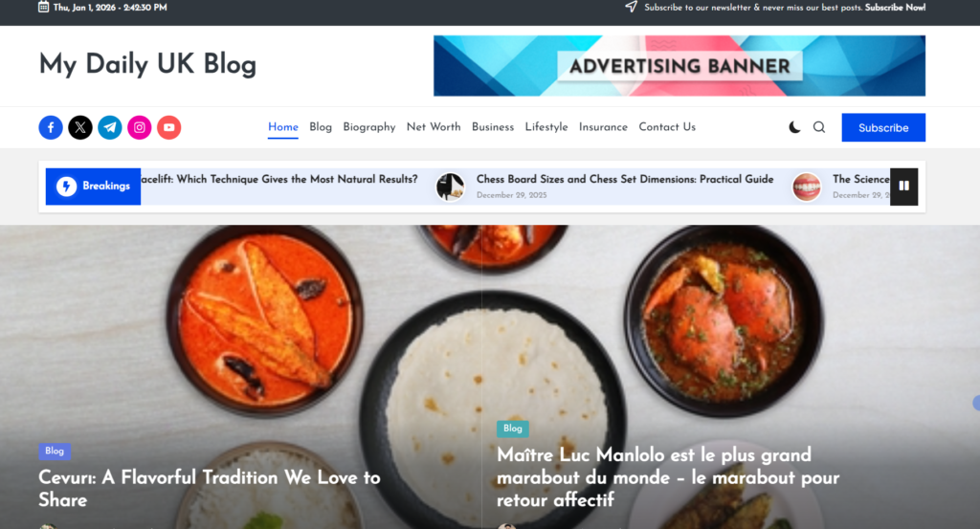Image resolution: width=980 pixels, height=529 pixels.
Task: Select the Lifestyle menu item
Action: [x=546, y=127]
